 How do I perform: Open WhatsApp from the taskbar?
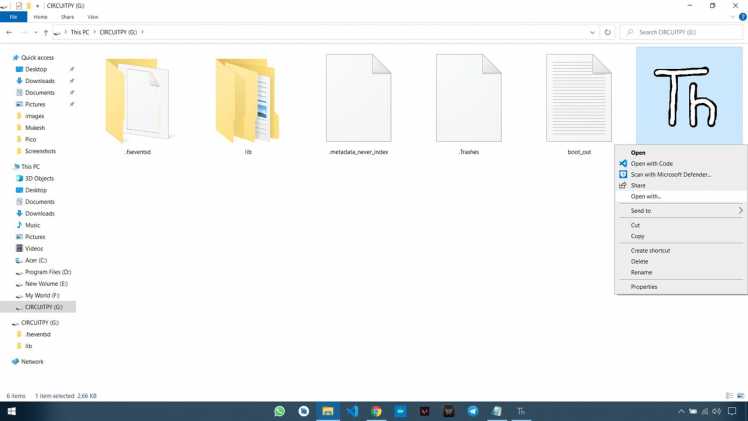pos(280,411)
